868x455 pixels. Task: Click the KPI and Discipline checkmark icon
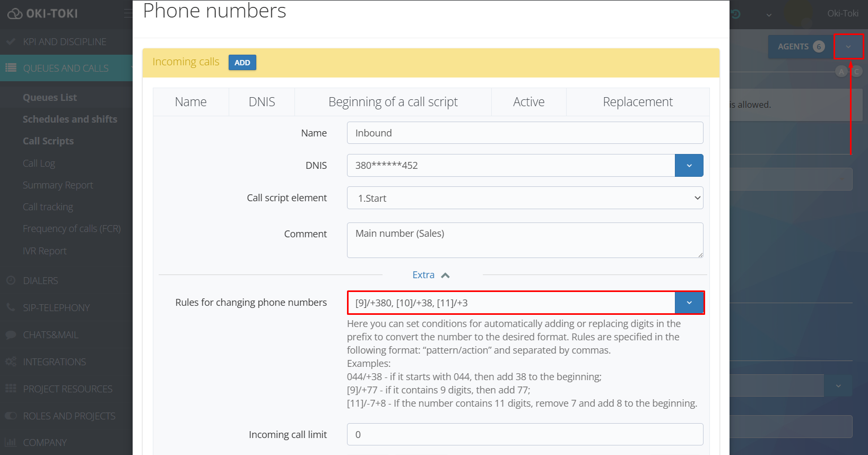[10, 41]
